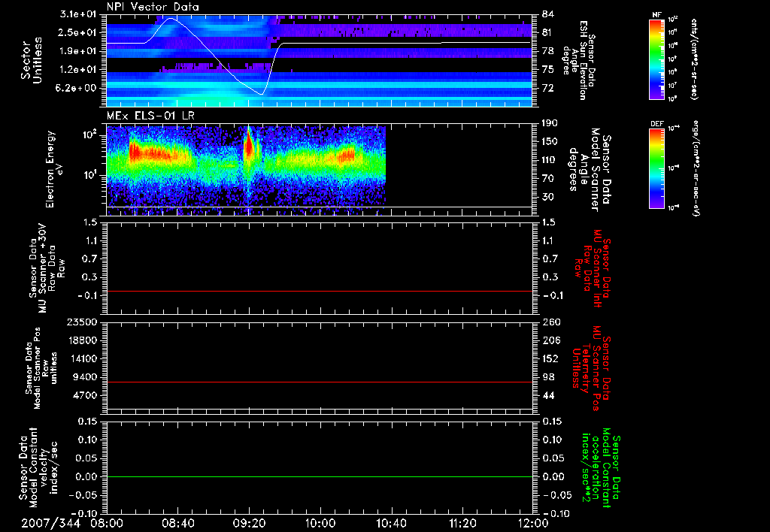770x532 pixels.
Task: Click the 12:00 end time label
Action: pos(532,522)
